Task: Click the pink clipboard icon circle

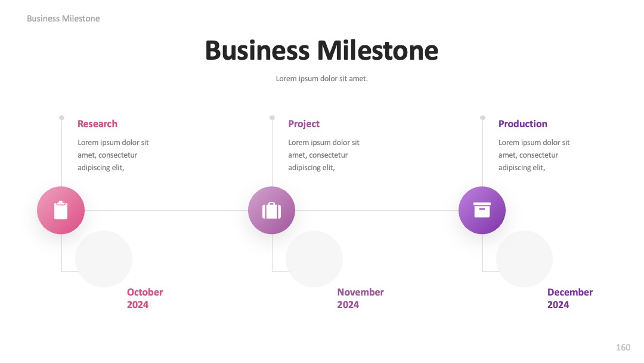Action: pyautogui.click(x=61, y=210)
